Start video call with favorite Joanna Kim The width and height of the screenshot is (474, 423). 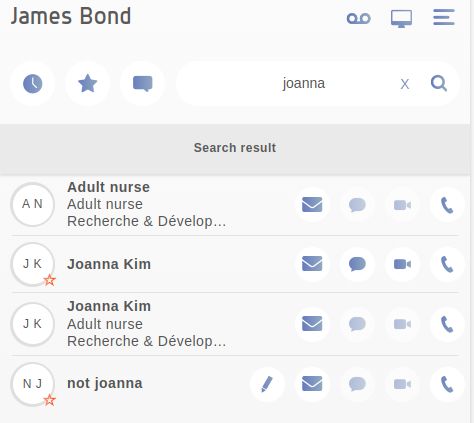[402, 264]
